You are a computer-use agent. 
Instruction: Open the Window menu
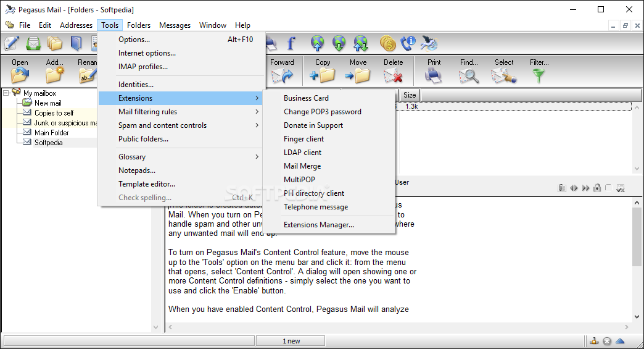tap(213, 25)
